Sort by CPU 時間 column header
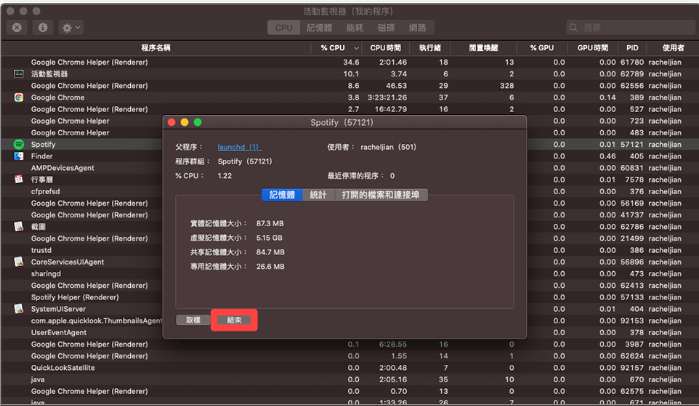Image resolution: width=699 pixels, height=406 pixels. pyautogui.click(x=385, y=48)
